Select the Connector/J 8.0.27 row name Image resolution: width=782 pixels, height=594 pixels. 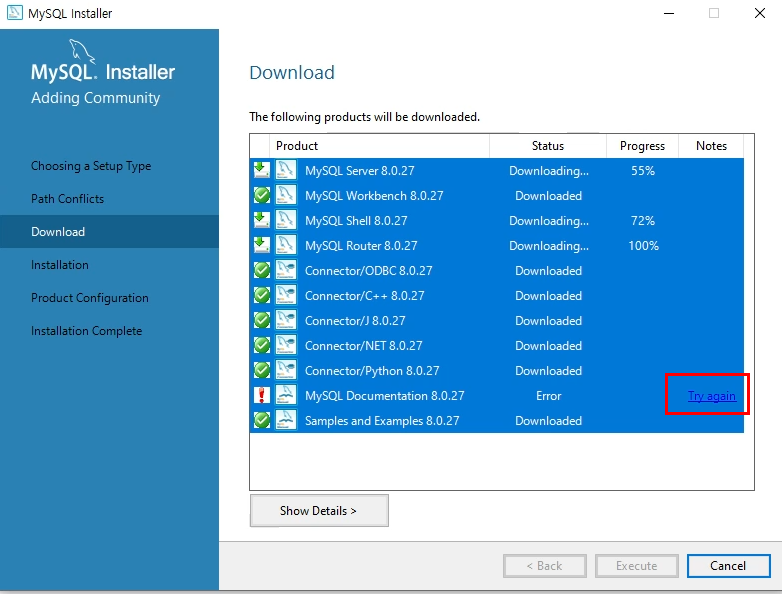click(355, 320)
